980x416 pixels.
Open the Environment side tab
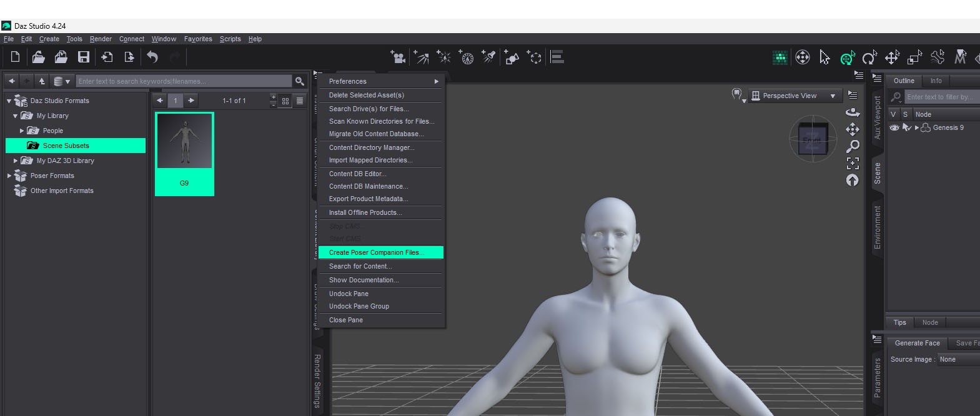pyautogui.click(x=877, y=227)
